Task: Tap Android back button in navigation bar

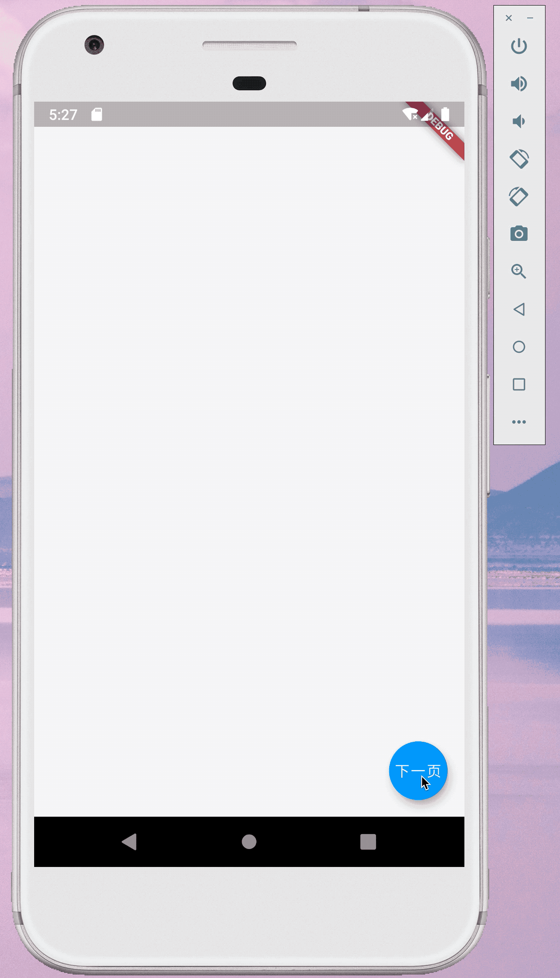Action: [x=129, y=842]
